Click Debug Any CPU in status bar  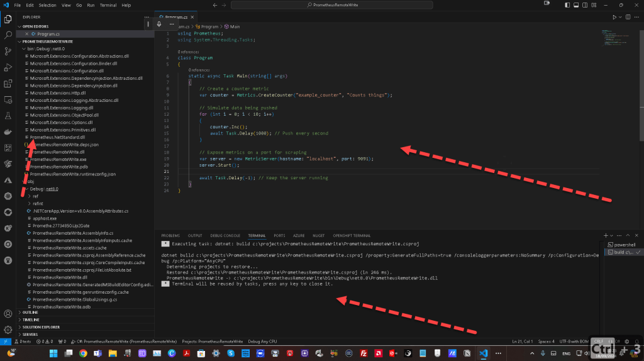(x=262, y=342)
